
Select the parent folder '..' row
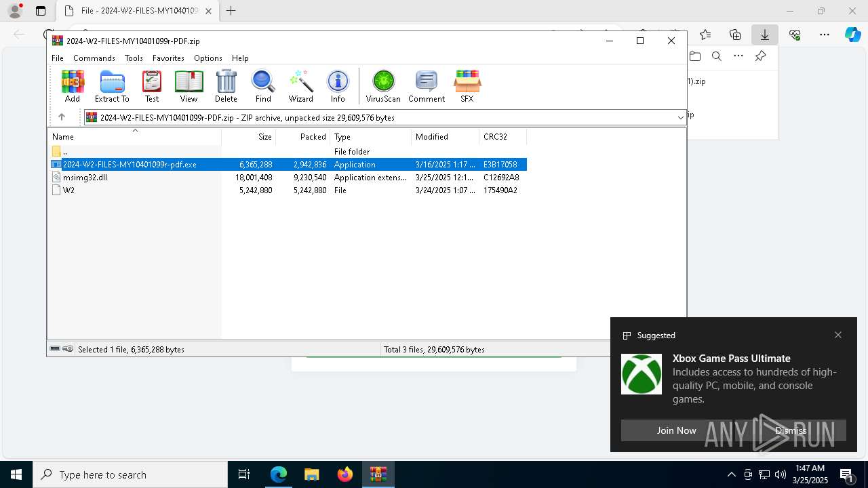[x=287, y=152]
